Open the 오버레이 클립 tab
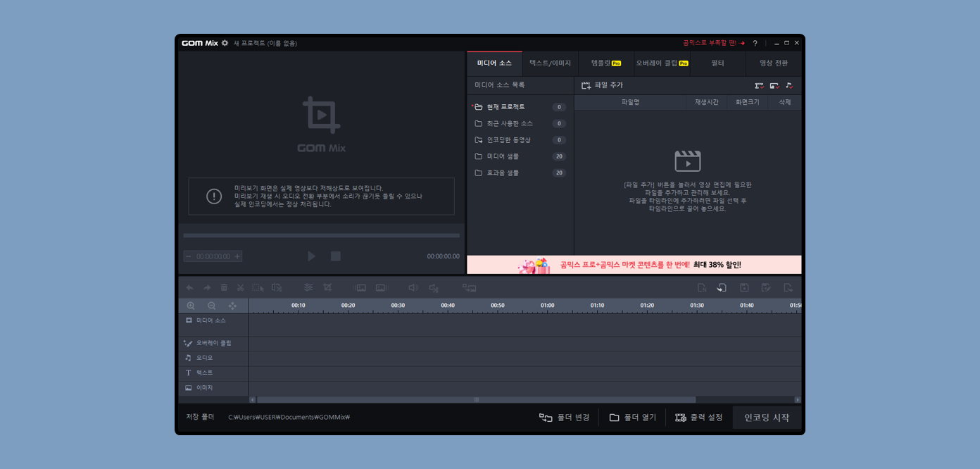 (x=662, y=63)
